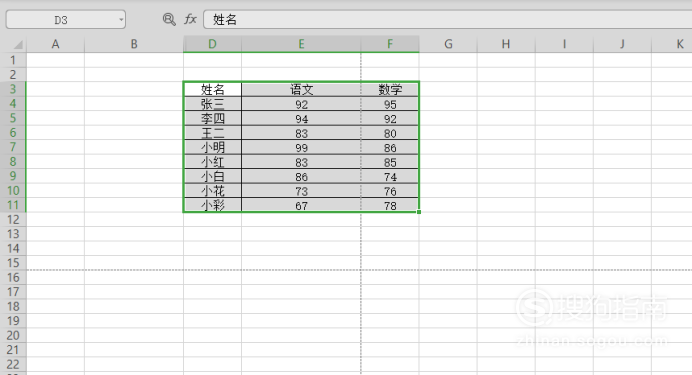692x375 pixels.
Task: Click the selection fill handle at F11
Action: click(419, 212)
